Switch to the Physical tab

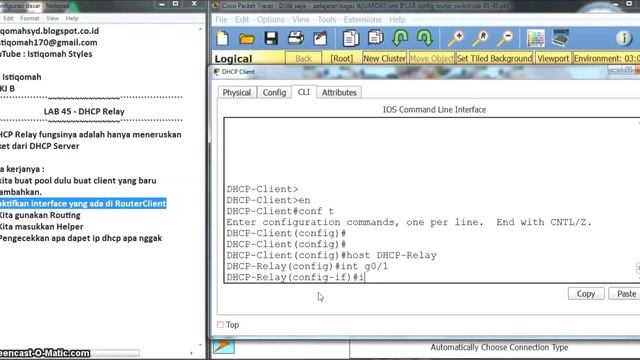click(x=237, y=93)
